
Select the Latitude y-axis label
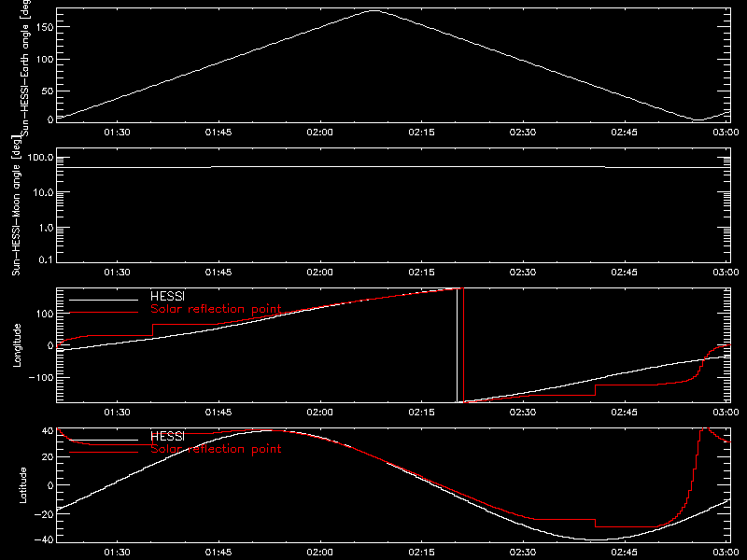22,485
